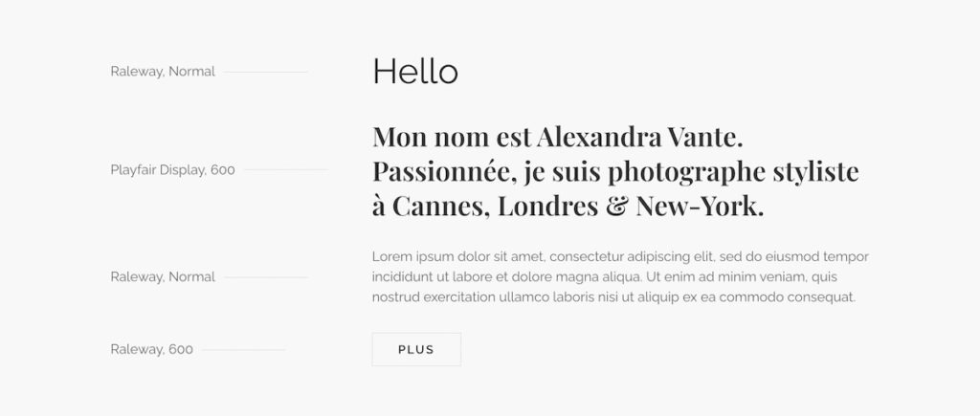The height and width of the screenshot is (416, 980).
Task: Click the word 'New-York' in the headline
Action: 700,207
